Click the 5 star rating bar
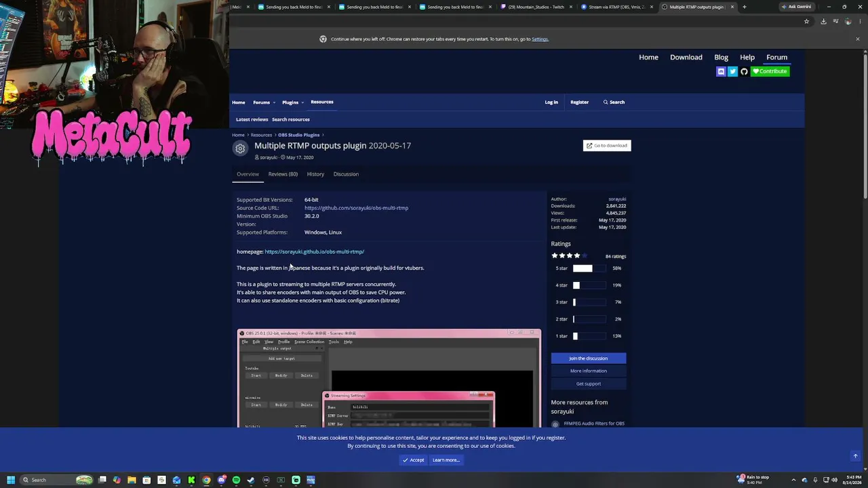868x488 pixels. [589, 268]
